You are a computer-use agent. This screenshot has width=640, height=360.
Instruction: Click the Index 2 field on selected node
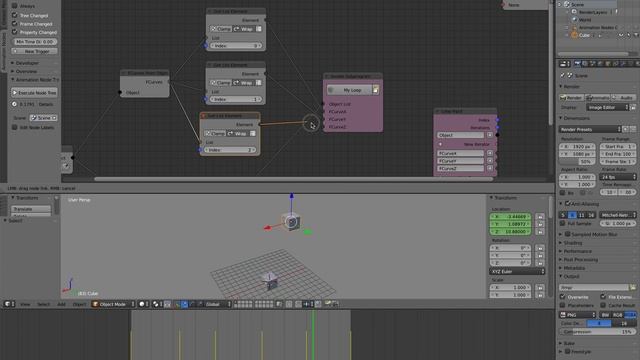click(x=230, y=150)
